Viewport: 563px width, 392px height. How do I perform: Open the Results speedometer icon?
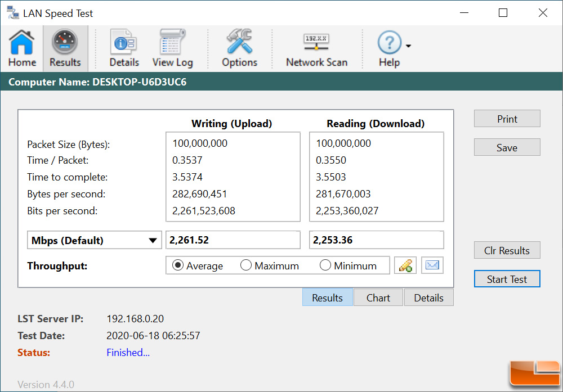coord(65,48)
